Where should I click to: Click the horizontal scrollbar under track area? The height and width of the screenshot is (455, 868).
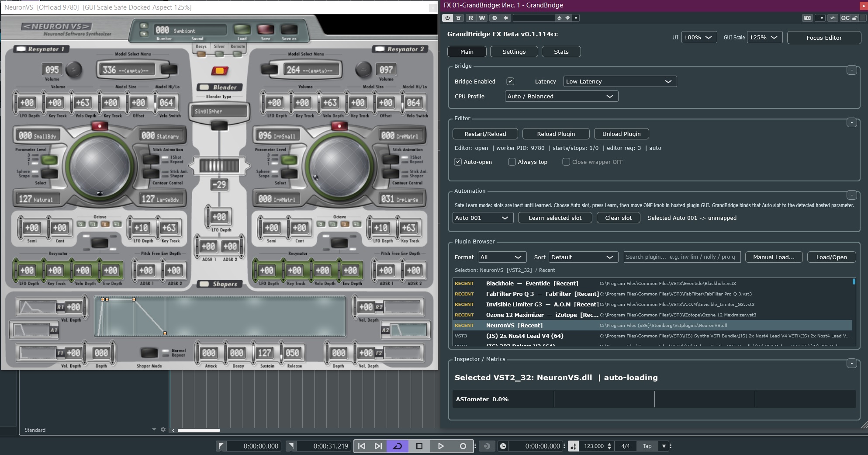[x=198, y=430]
